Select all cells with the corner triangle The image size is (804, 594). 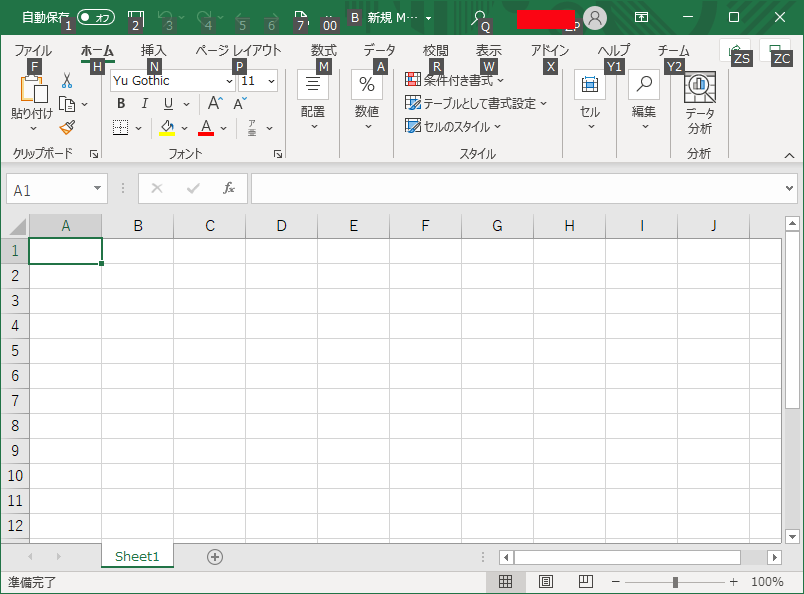[x=17, y=226]
